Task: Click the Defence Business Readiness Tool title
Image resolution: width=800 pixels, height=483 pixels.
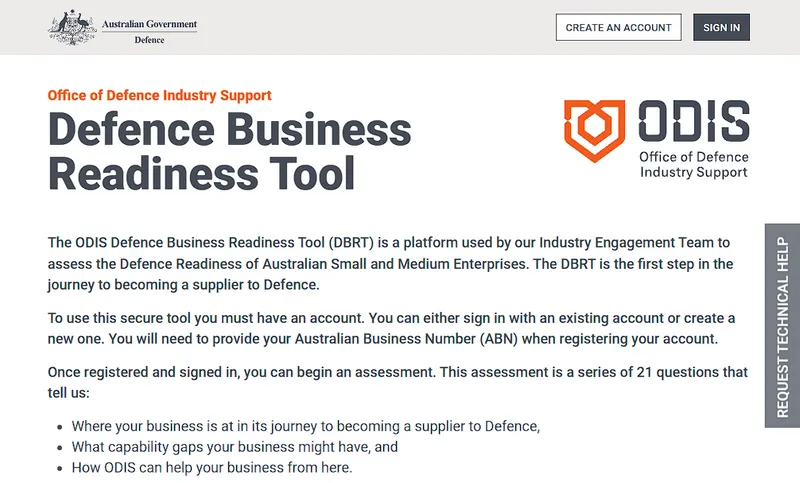Action: tap(230, 151)
